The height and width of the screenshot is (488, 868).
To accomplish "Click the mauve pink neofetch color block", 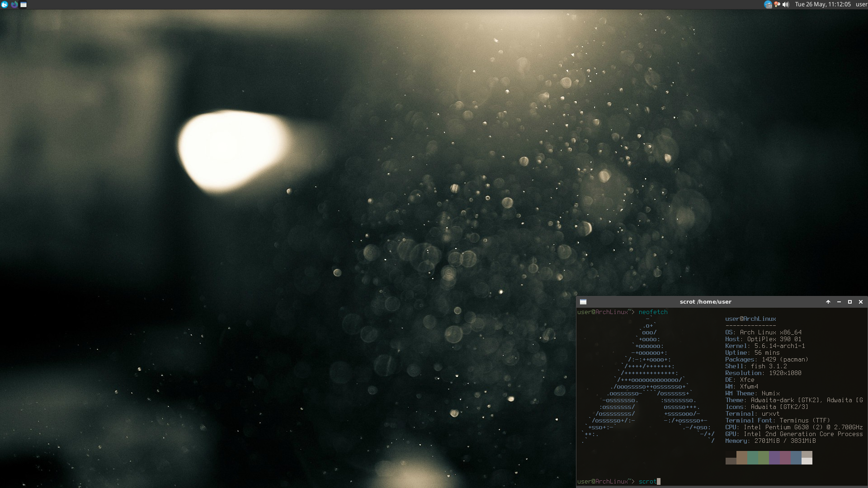I will [x=785, y=458].
